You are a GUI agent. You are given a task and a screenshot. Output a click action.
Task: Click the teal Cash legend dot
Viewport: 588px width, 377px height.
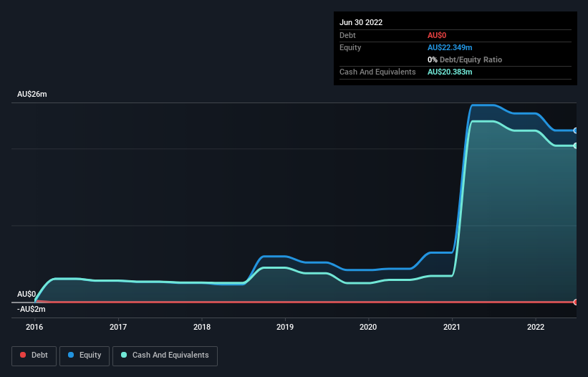124,355
